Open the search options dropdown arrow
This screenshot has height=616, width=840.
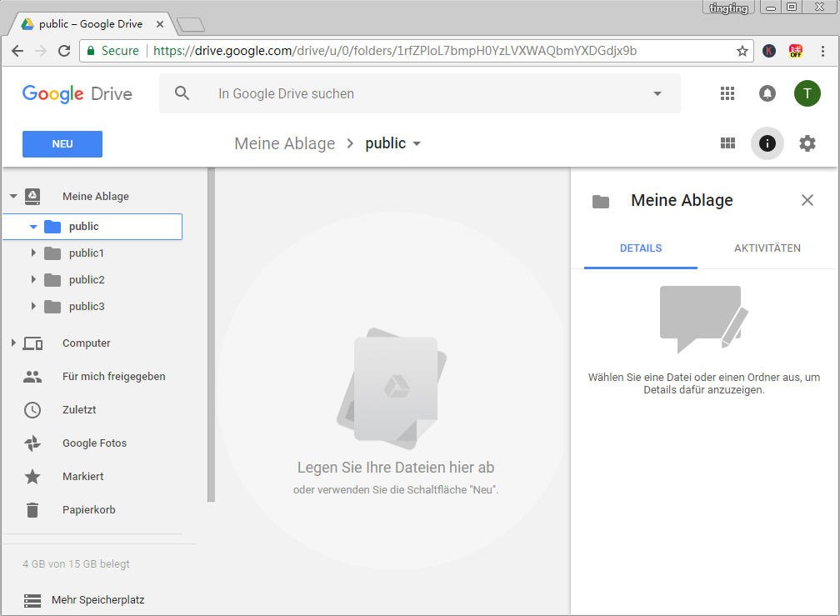657,93
